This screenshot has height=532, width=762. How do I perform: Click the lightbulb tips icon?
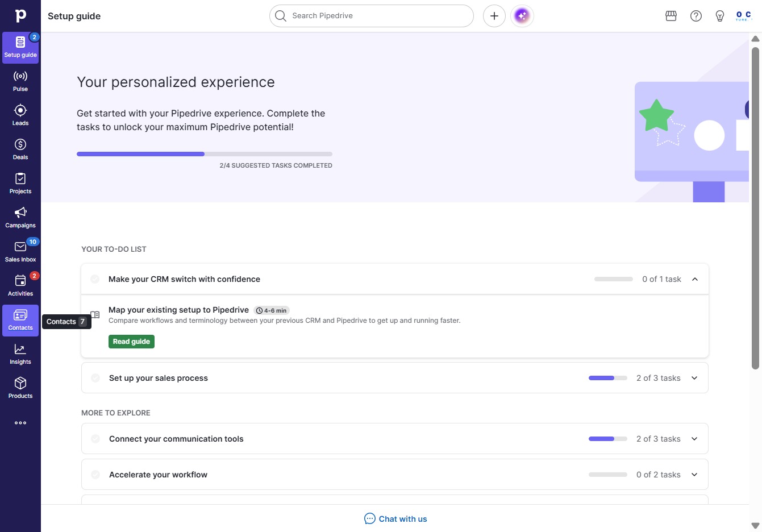(x=720, y=16)
